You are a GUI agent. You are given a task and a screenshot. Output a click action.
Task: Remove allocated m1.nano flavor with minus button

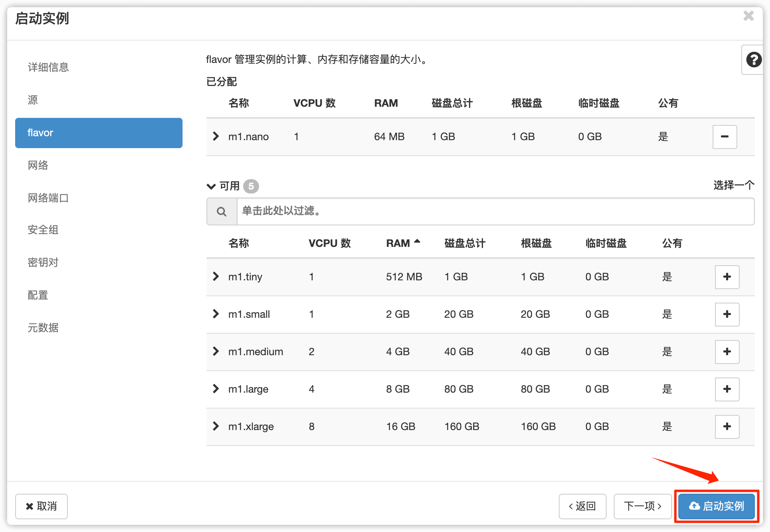[x=724, y=137]
